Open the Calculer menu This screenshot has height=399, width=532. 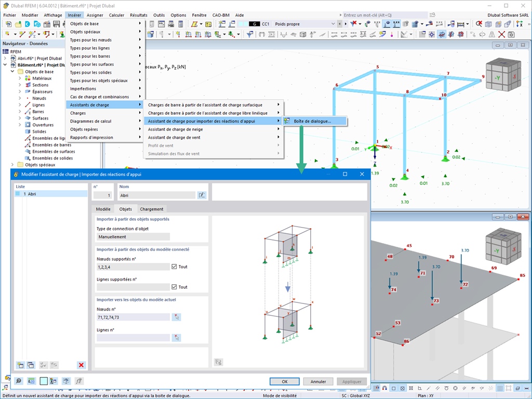(116, 15)
